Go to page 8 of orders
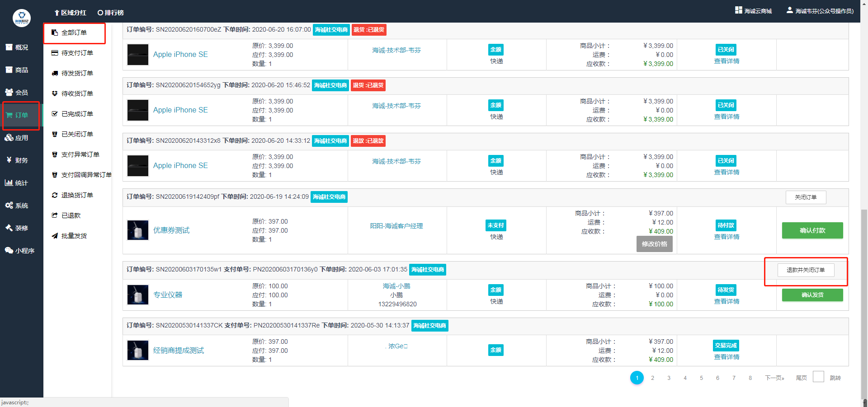868x407 pixels. click(x=750, y=378)
